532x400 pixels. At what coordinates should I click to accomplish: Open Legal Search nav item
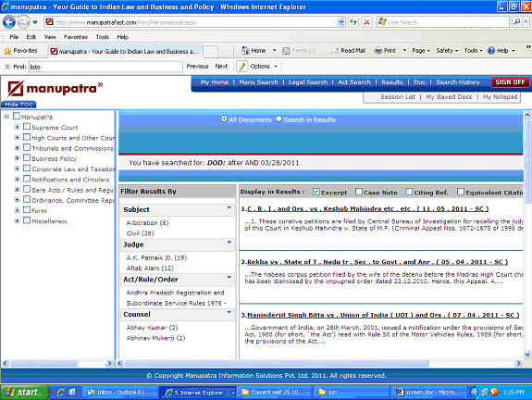308,82
